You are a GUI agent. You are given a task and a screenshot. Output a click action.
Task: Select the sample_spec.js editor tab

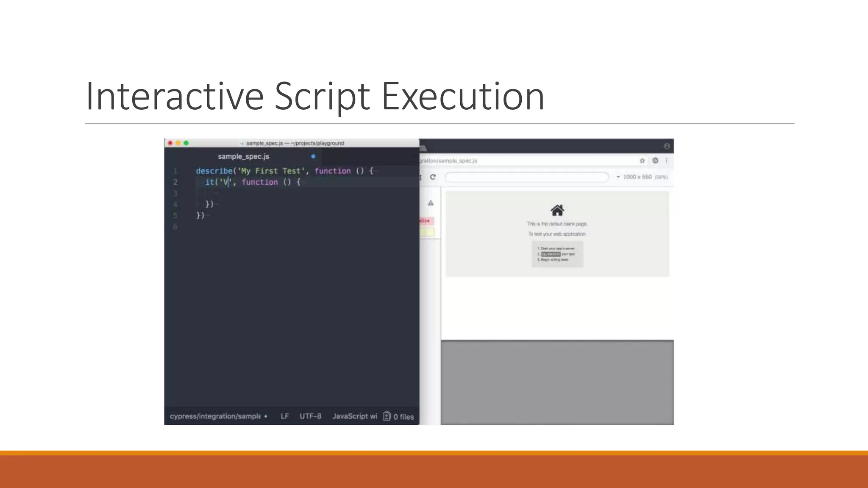243,156
